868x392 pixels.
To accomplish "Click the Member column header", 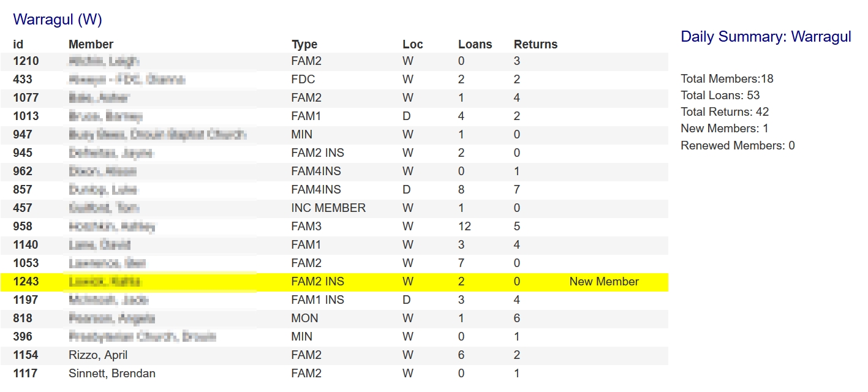I will [91, 45].
